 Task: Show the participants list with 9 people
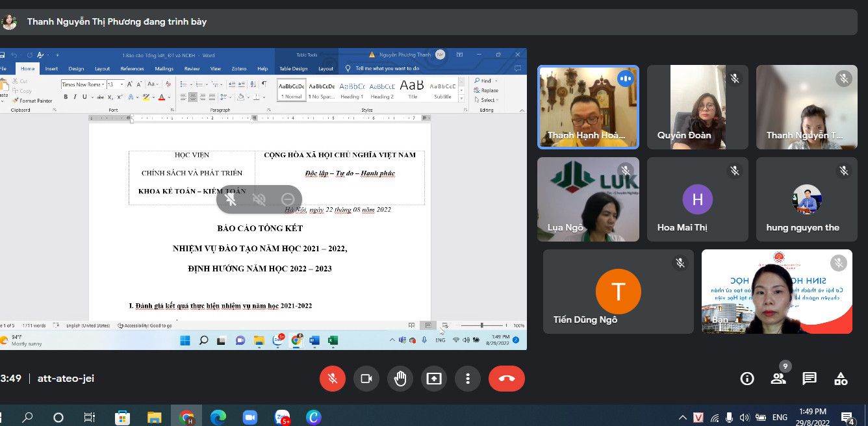point(778,379)
